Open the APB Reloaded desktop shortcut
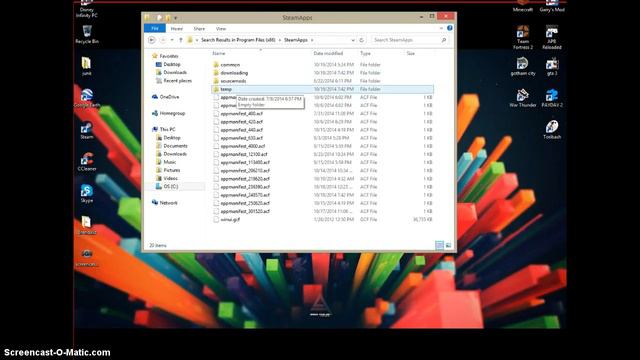 552,38
